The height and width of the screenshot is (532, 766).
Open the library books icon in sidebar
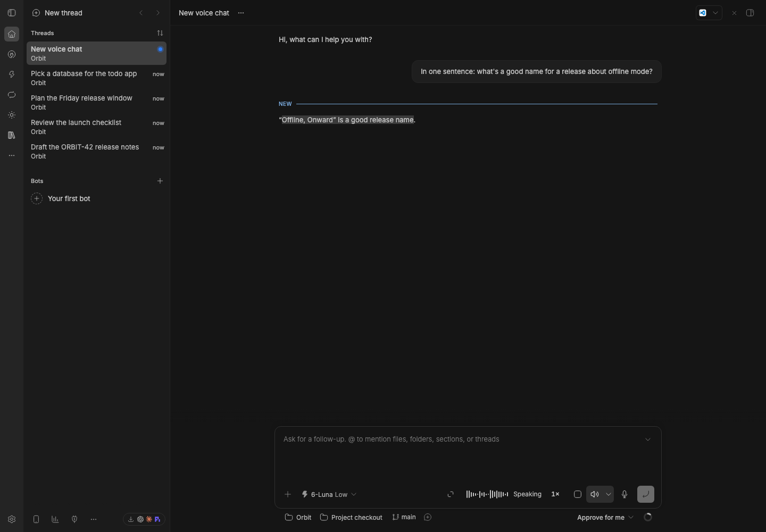[x=12, y=135]
